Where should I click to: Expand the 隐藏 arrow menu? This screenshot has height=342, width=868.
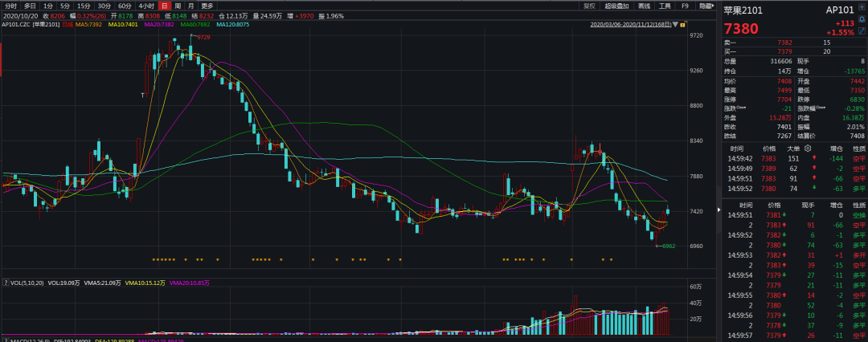706,6
